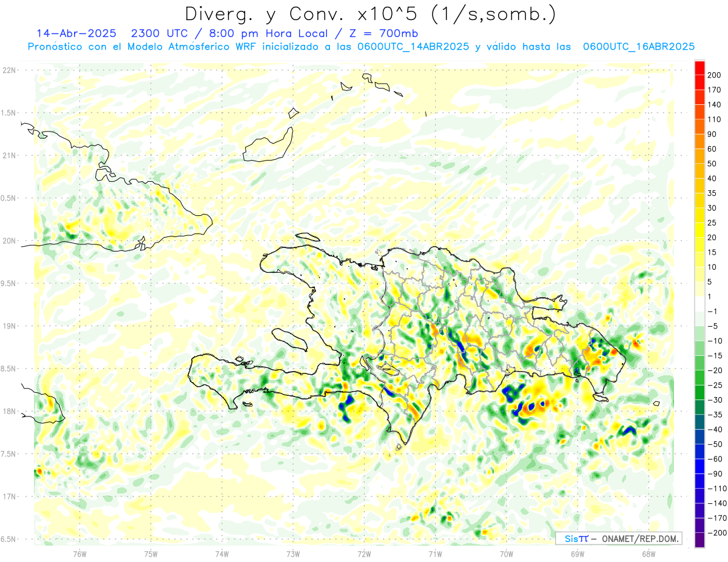This screenshot has width=728, height=562.
Task: Click the '-10' color bar value
Action: [x=716, y=341]
